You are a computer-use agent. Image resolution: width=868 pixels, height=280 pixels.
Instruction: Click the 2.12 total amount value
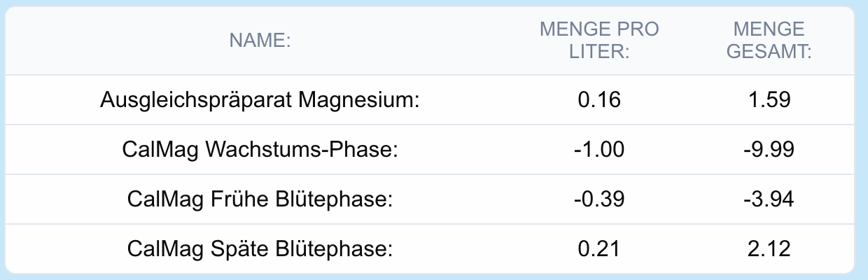click(769, 248)
